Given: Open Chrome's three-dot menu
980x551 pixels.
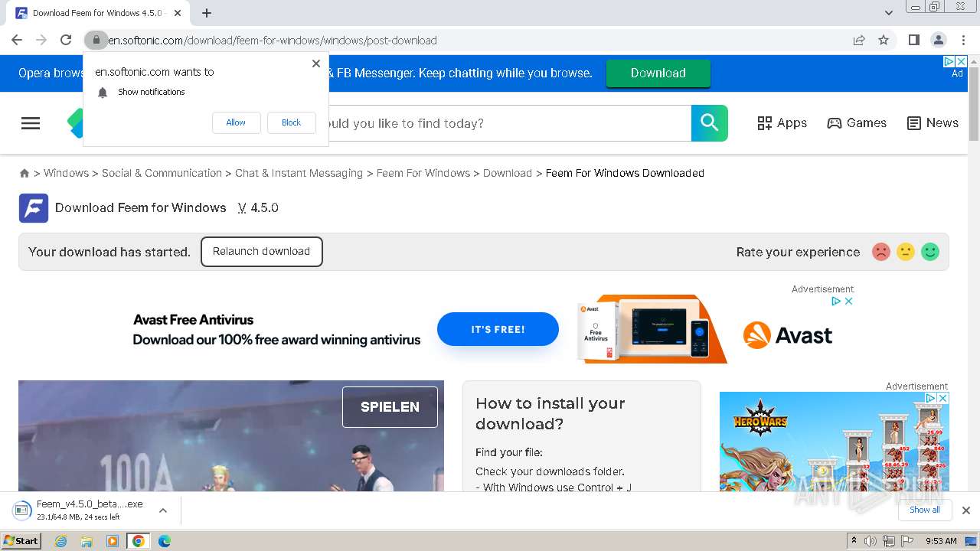Looking at the screenshot, I should point(963,40).
